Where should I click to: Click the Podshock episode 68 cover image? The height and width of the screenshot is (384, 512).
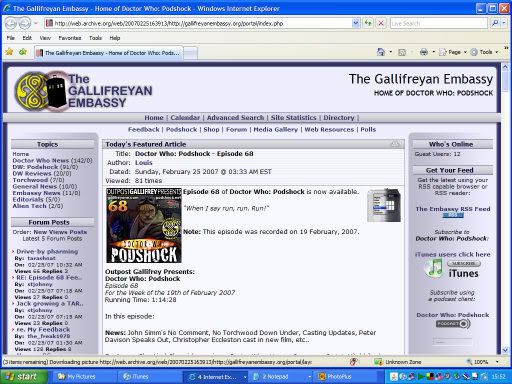click(x=144, y=225)
